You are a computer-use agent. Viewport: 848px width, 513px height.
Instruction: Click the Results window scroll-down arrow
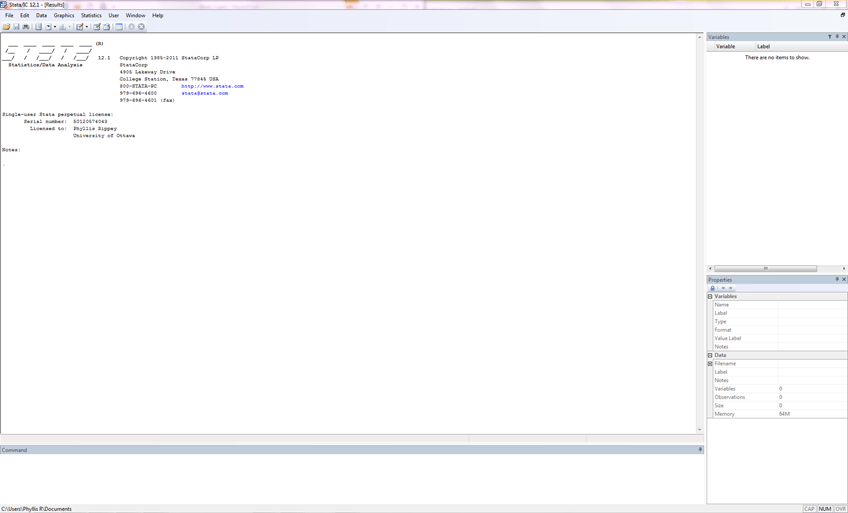[x=699, y=430]
